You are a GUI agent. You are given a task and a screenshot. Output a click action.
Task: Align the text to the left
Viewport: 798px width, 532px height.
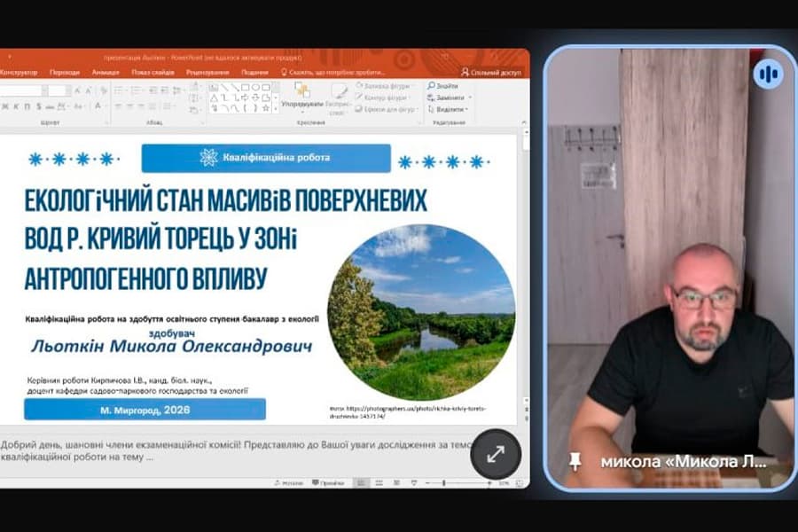tap(118, 106)
